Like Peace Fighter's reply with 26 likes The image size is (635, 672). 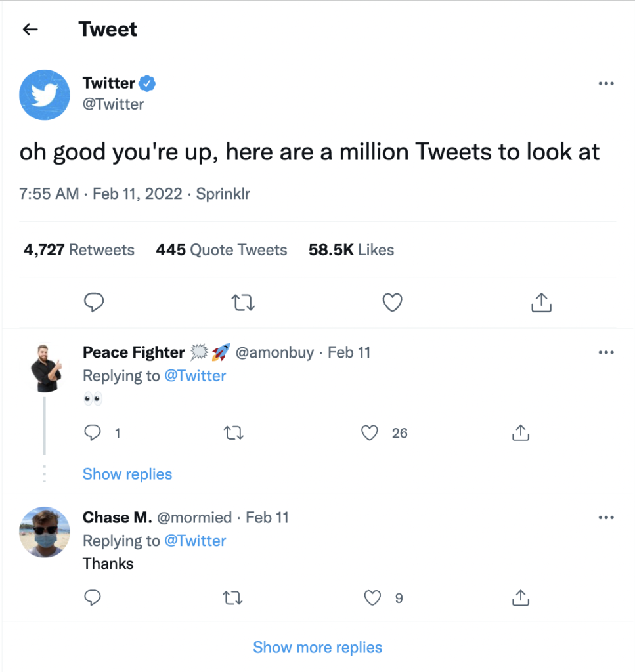click(x=371, y=433)
